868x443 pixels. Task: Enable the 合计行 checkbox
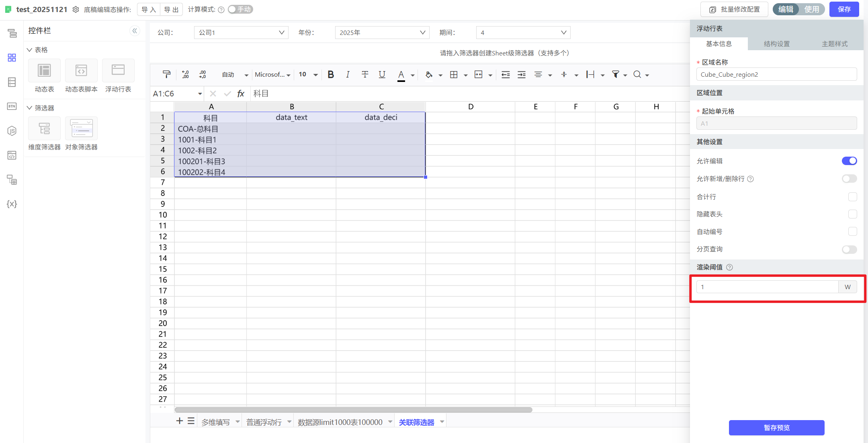pyautogui.click(x=852, y=197)
